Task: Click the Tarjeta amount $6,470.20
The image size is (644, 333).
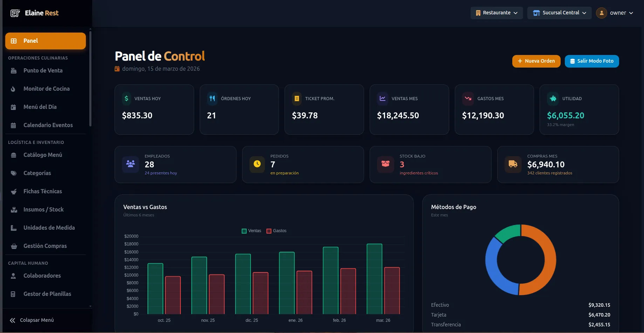Action: [599, 315]
